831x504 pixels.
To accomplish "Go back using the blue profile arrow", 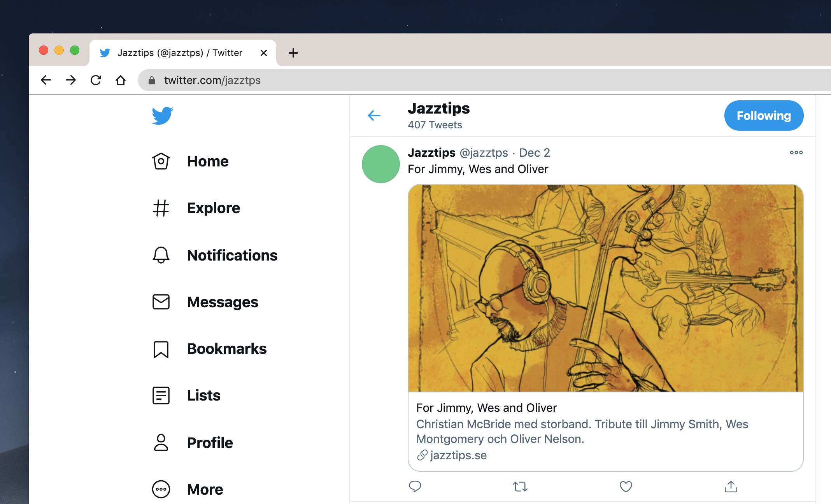I will [374, 115].
